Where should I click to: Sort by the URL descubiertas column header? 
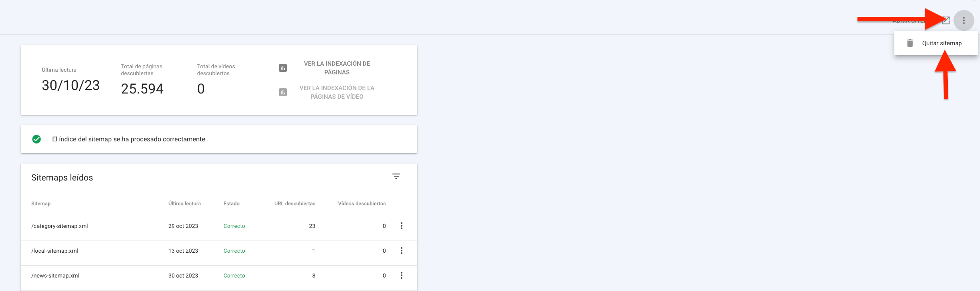pyautogui.click(x=295, y=204)
